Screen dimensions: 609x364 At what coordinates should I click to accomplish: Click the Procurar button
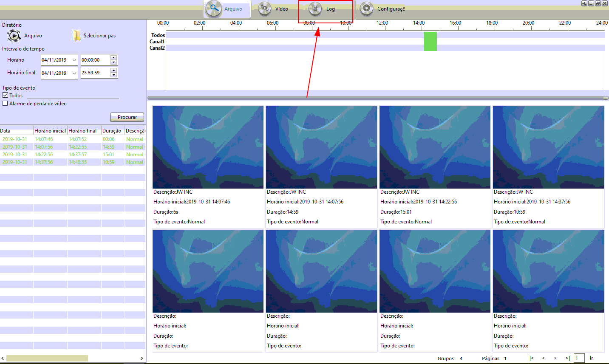click(x=127, y=117)
